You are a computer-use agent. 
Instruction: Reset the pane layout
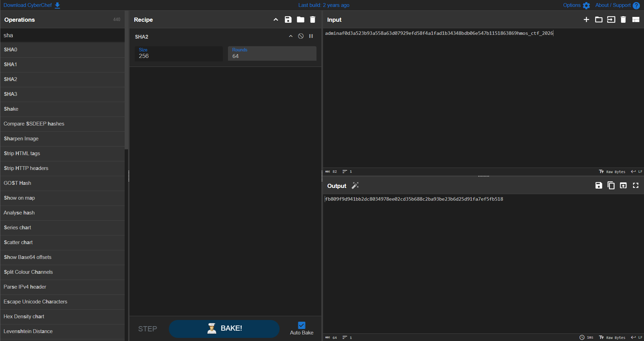(636, 20)
